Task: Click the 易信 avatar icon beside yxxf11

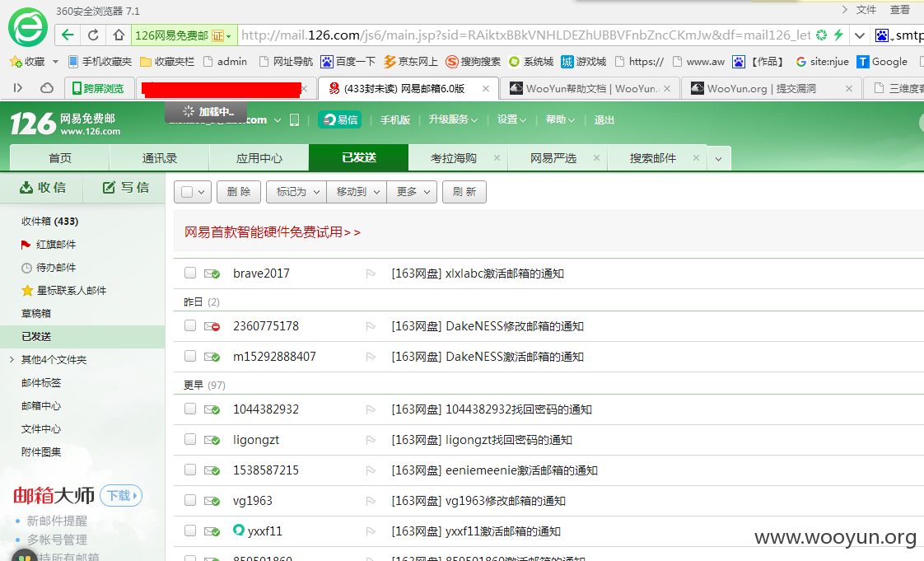Action: click(x=239, y=530)
